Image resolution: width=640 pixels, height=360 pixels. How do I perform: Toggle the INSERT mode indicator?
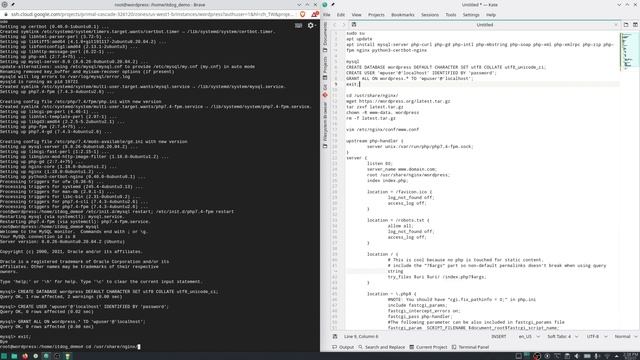[498, 336]
